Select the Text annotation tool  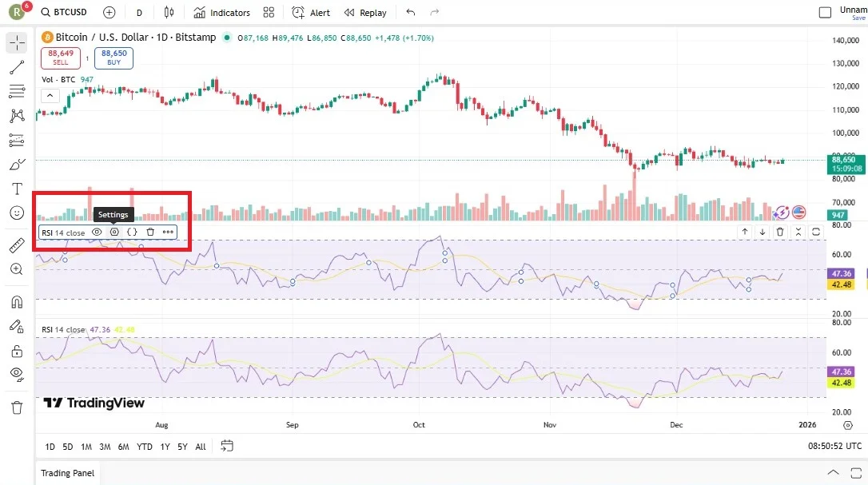click(17, 189)
